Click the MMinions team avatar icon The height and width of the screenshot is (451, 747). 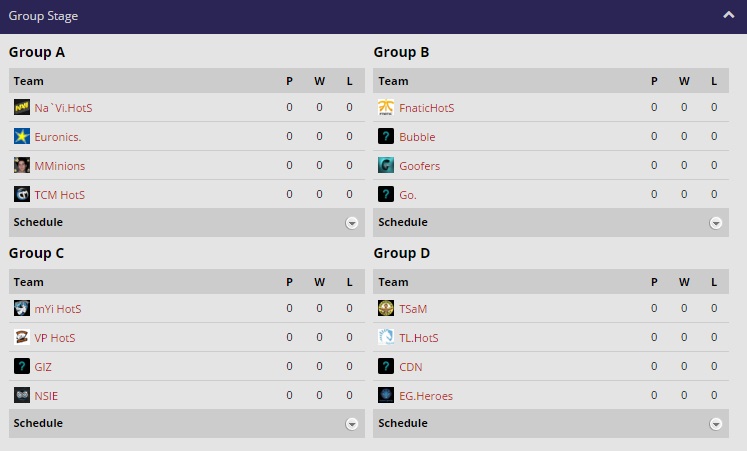point(22,166)
